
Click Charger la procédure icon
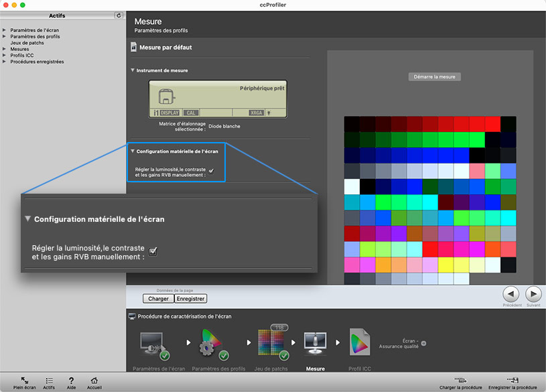pos(460,380)
